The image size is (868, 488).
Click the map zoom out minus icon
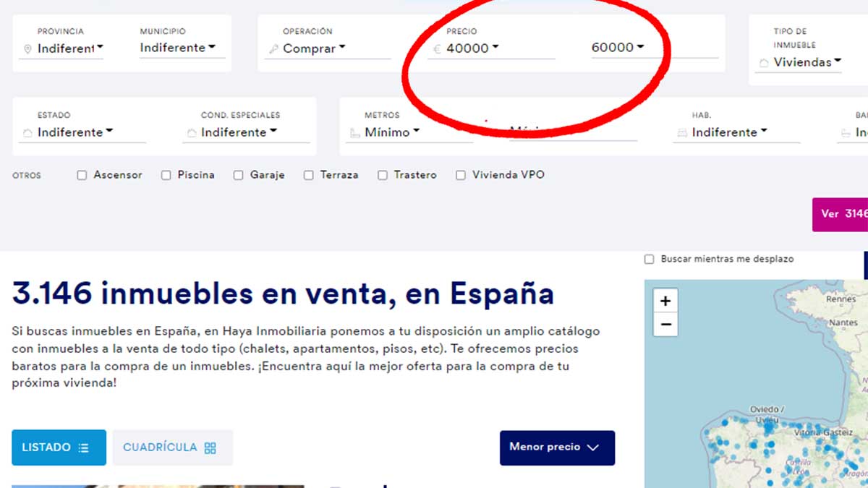point(665,325)
